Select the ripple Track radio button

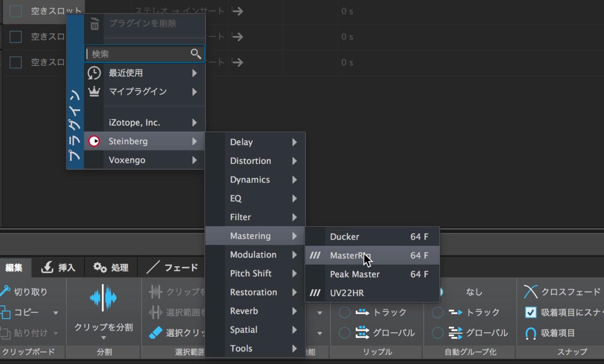coord(344,313)
